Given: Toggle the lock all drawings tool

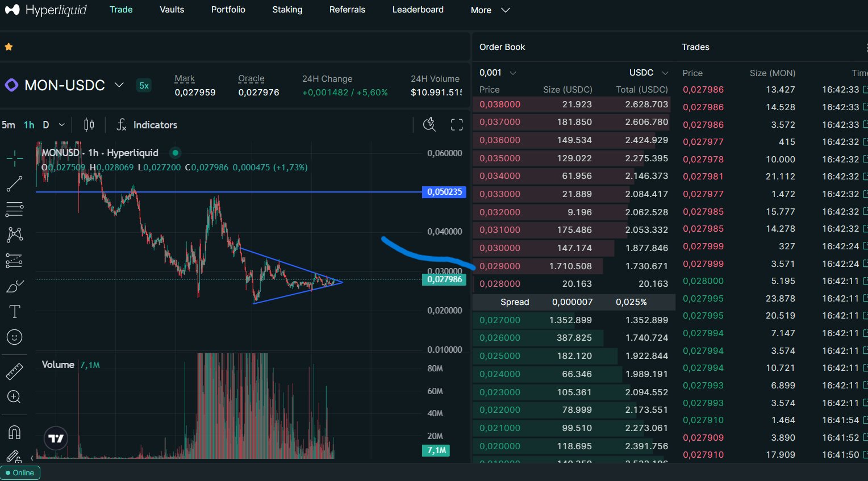Looking at the screenshot, I should (14, 456).
